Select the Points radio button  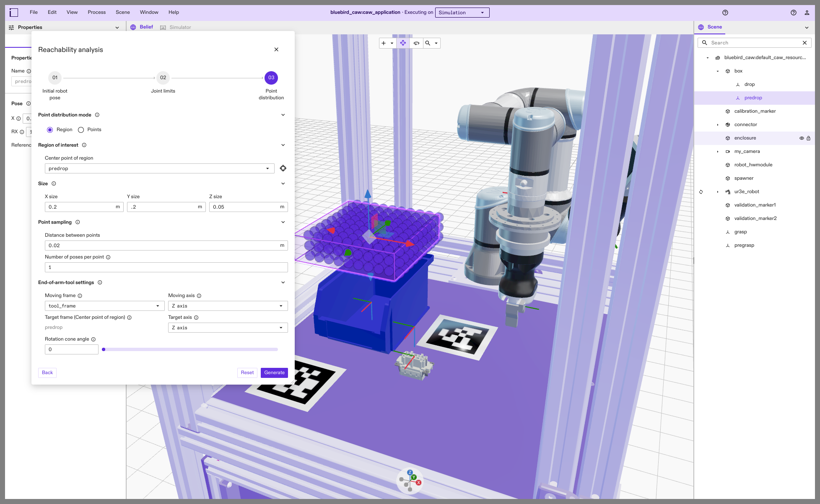pyautogui.click(x=81, y=130)
